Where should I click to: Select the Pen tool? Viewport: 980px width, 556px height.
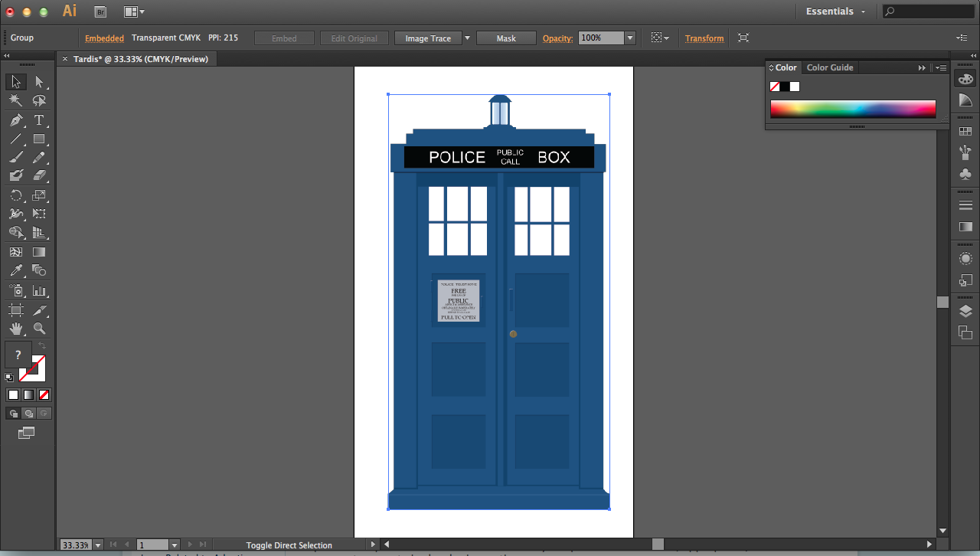[16, 120]
